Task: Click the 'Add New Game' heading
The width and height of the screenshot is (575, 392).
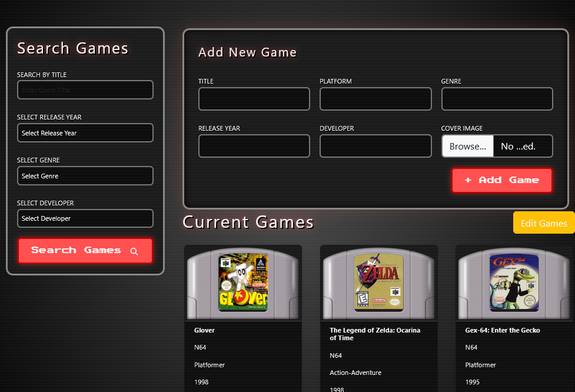Action: 248,52
